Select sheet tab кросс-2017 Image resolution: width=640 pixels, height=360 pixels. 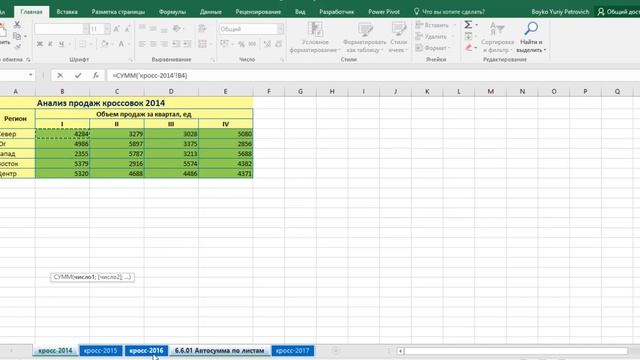(x=293, y=351)
